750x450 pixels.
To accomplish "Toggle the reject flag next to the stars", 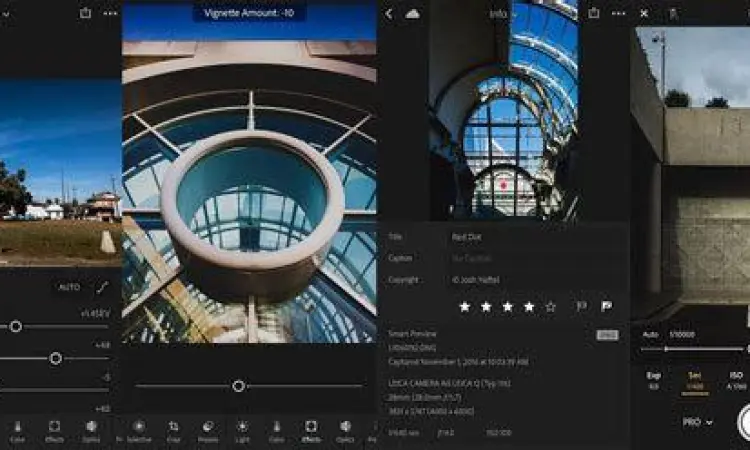I will coord(582,306).
